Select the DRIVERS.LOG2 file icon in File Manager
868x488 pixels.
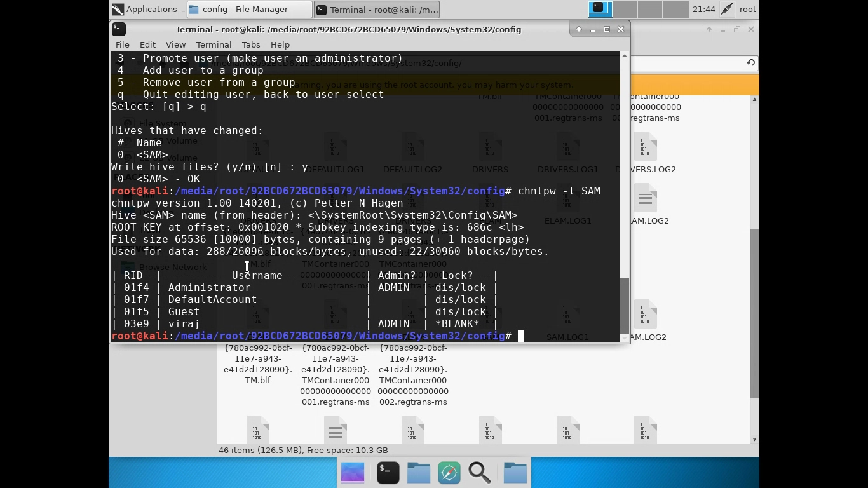(645, 147)
